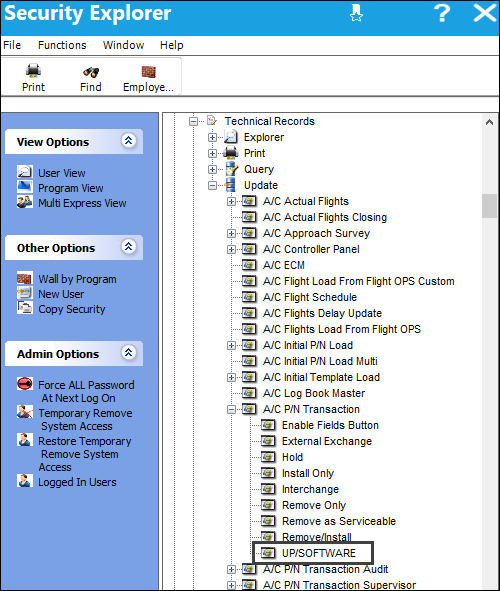Open the Functions menu

pyautogui.click(x=62, y=45)
